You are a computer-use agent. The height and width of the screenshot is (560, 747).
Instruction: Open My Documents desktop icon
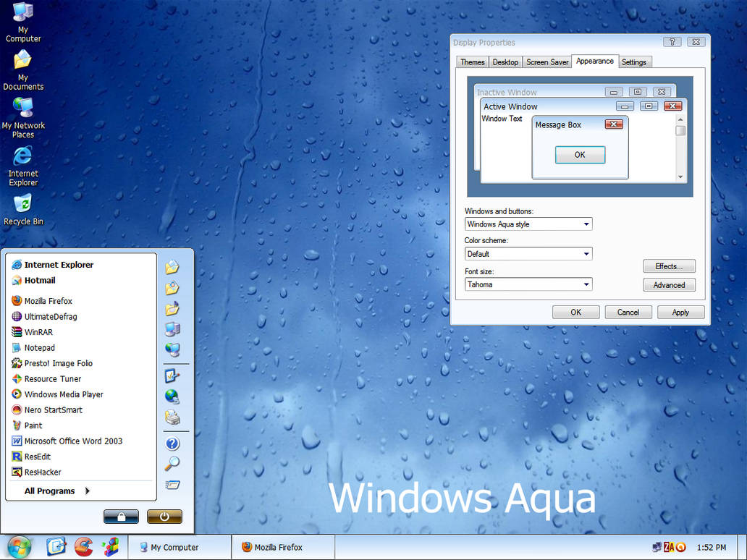(23, 70)
